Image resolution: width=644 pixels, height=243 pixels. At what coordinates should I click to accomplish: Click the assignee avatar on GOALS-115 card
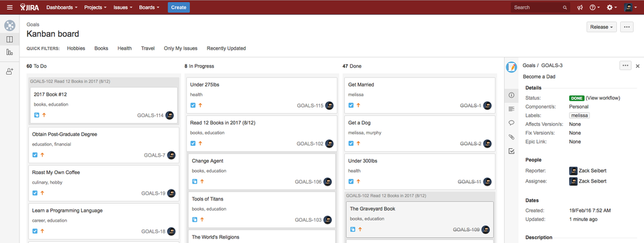pyautogui.click(x=329, y=106)
